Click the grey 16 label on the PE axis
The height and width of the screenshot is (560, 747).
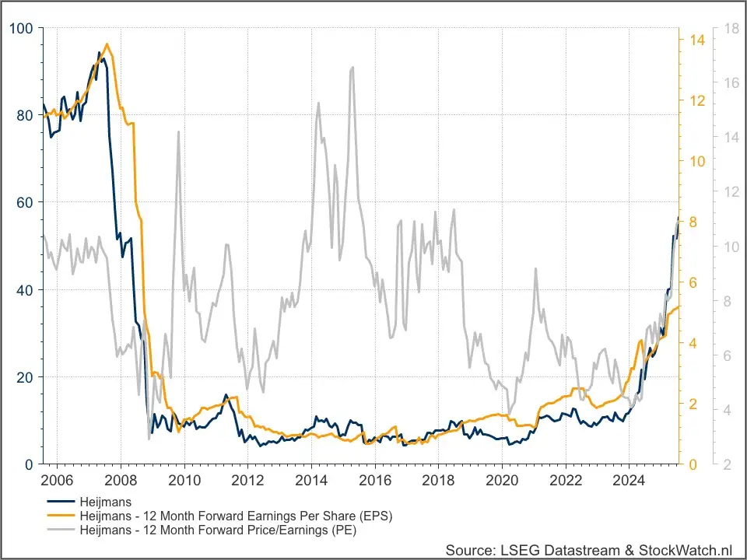coord(731,82)
